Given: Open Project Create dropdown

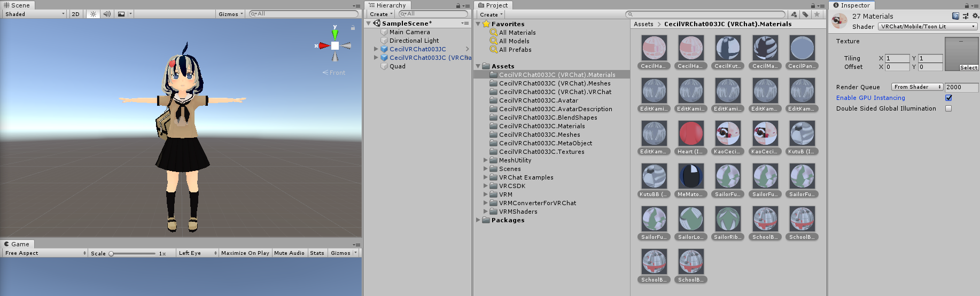Looking at the screenshot, I should 492,14.
